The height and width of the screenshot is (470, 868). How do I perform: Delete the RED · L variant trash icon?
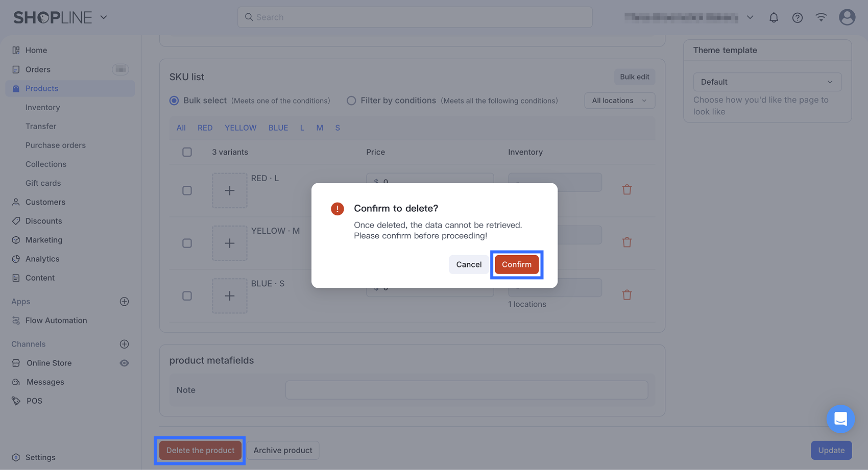pyautogui.click(x=626, y=190)
